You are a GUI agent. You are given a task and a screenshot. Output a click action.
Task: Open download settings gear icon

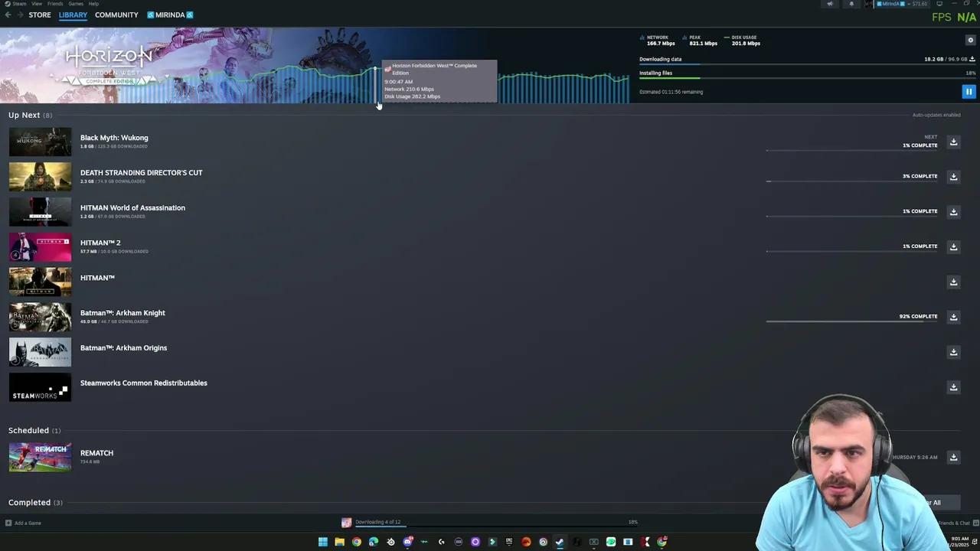pyautogui.click(x=971, y=41)
